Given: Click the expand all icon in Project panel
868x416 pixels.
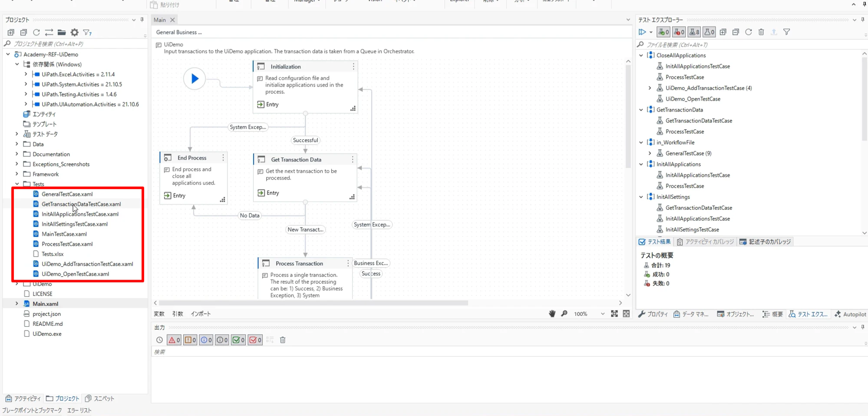Looking at the screenshot, I should (x=11, y=33).
